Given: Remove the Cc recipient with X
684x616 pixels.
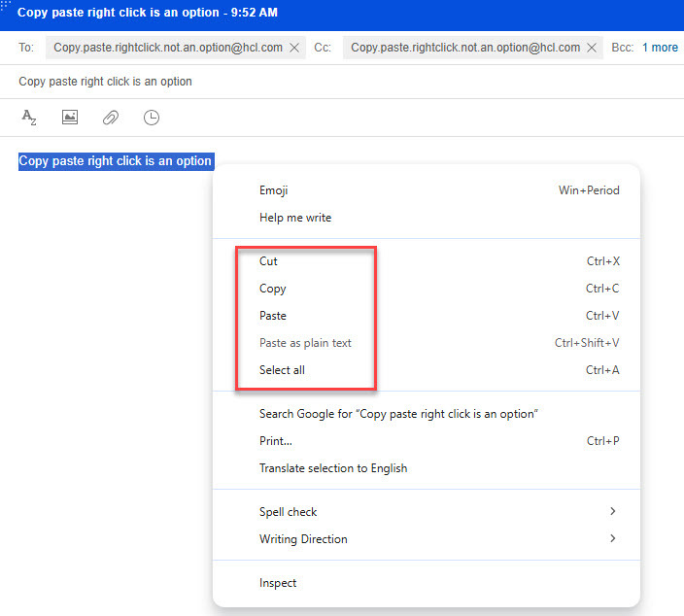Looking at the screenshot, I should pyautogui.click(x=592, y=48).
